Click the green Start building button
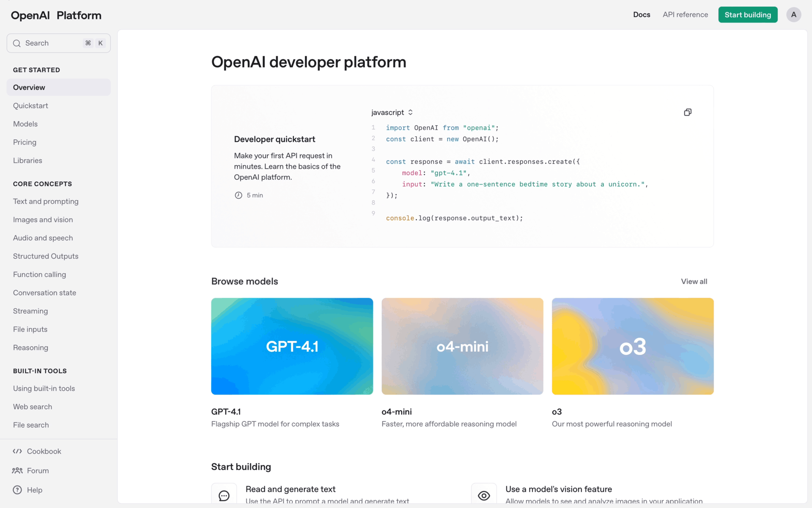 click(748, 15)
